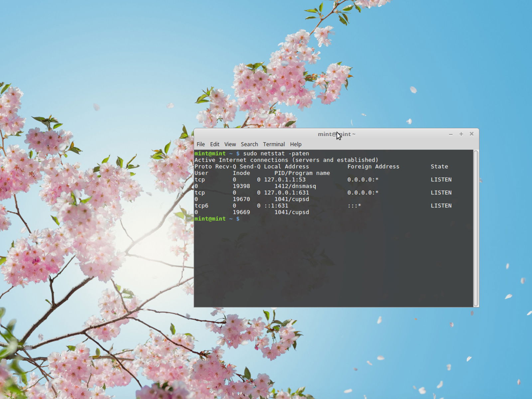Viewport: 532px width, 399px height.
Task: Click '1041/cupsd' in the tcp6 row
Action: point(292,212)
